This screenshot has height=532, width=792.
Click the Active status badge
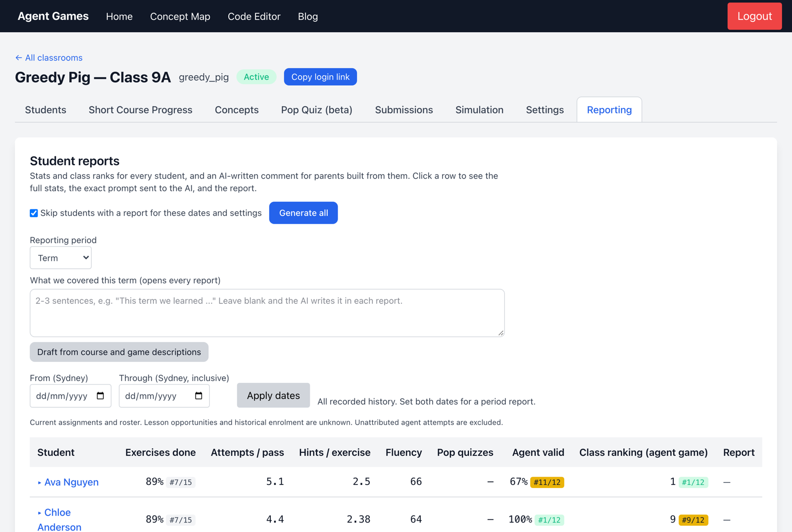click(x=256, y=77)
